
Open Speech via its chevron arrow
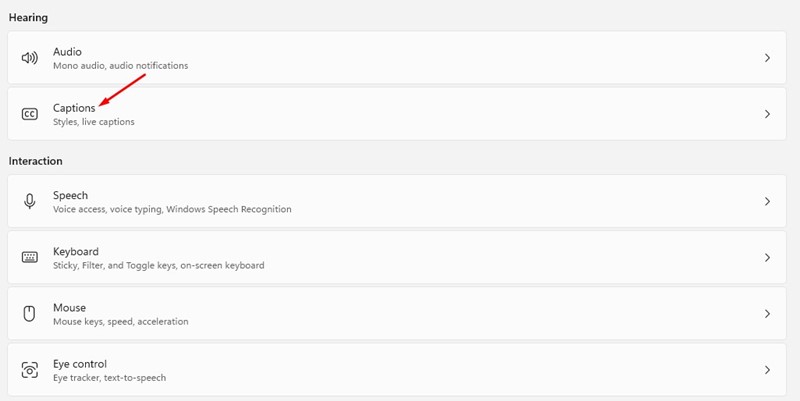pyautogui.click(x=767, y=202)
